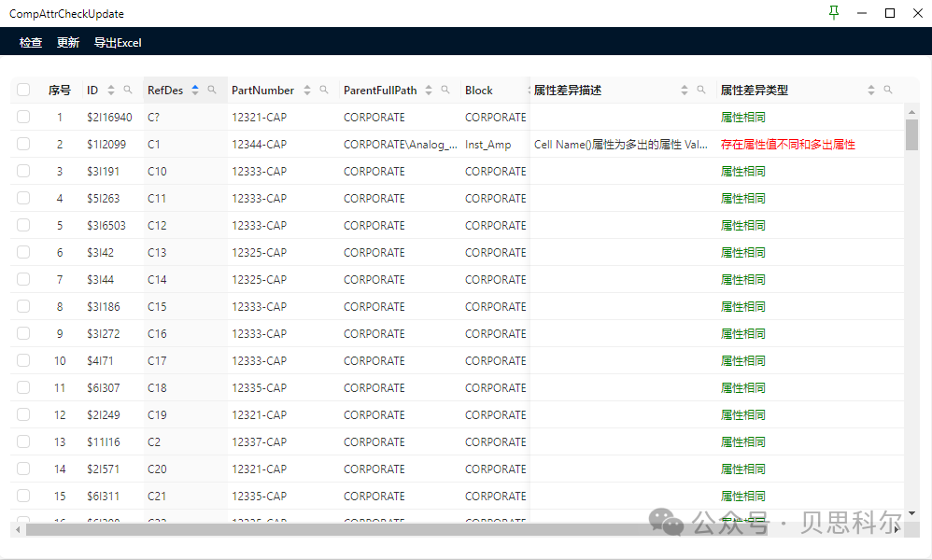Sort by 属性差异描述 column arrows
This screenshot has width=932, height=560.
[x=685, y=90]
